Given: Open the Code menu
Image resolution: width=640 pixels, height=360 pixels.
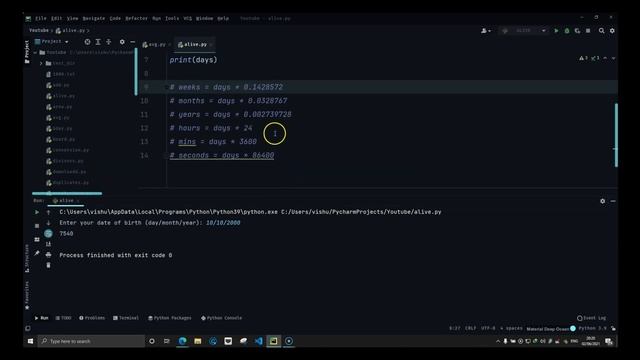Looking at the screenshot, I should pyautogui.click(x=115, y=18).
